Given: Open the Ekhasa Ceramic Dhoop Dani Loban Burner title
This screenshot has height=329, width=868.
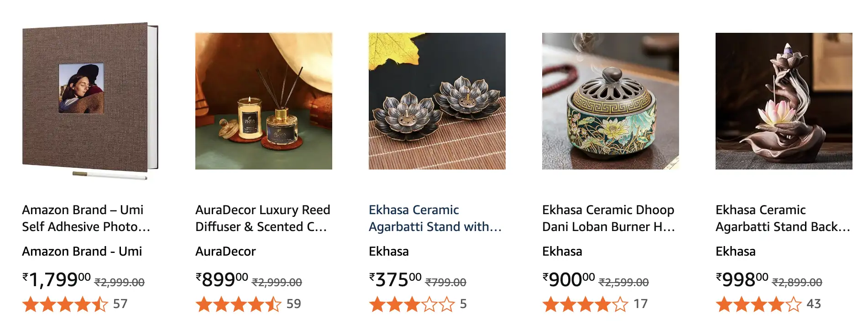Looking at the screenshot, I should coord(608,218).
